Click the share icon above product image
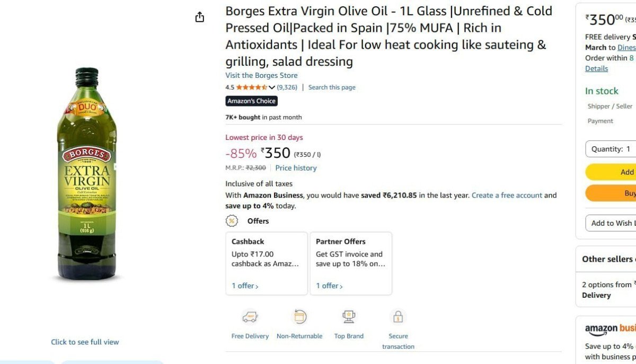636x364 pixels. [x=200, y=17]
